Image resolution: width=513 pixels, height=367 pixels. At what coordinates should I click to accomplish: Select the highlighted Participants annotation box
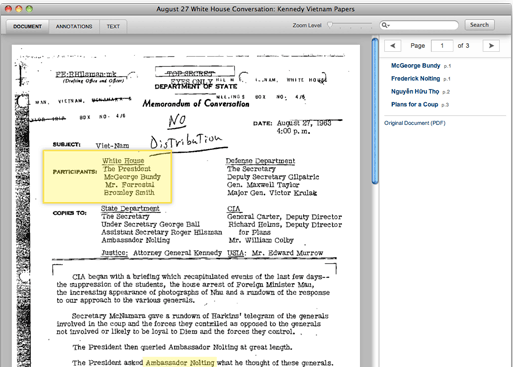pyautogui.click(x=107, y=177)
